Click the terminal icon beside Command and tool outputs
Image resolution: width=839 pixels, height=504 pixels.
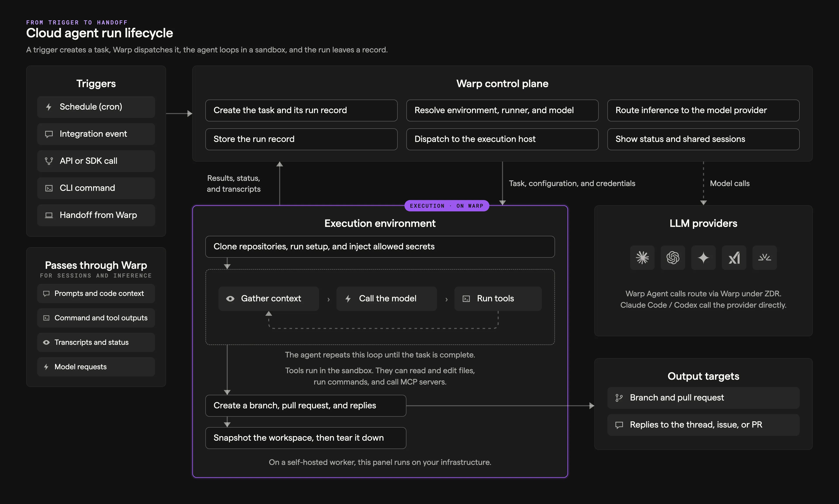click(46, 318)
